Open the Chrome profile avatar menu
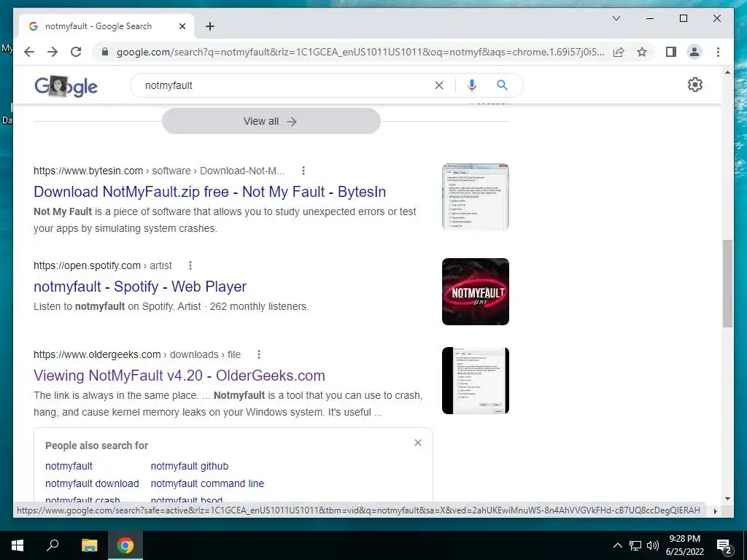 coord(694,52)
